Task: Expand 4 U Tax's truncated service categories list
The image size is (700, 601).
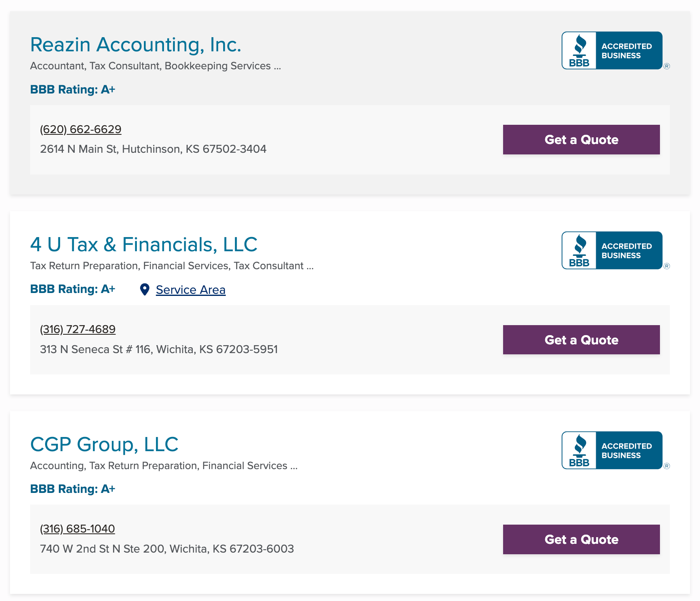Action: (310, 265)
